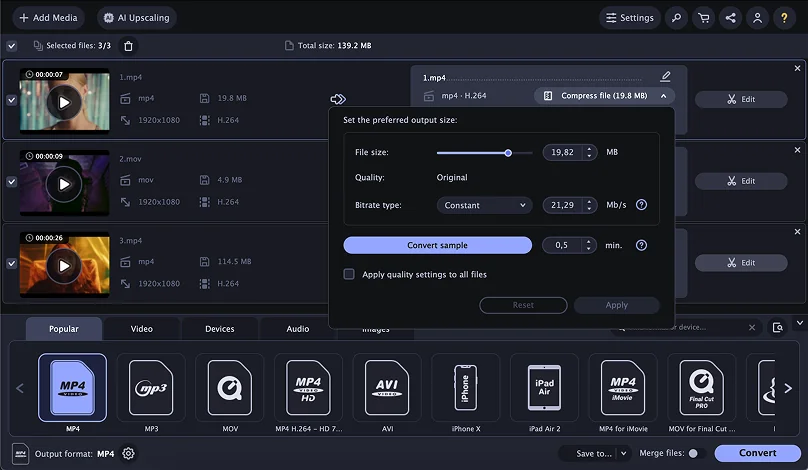Click the File size slider handle
This screenshot has height=470, width=808.
tap(508, 153)
